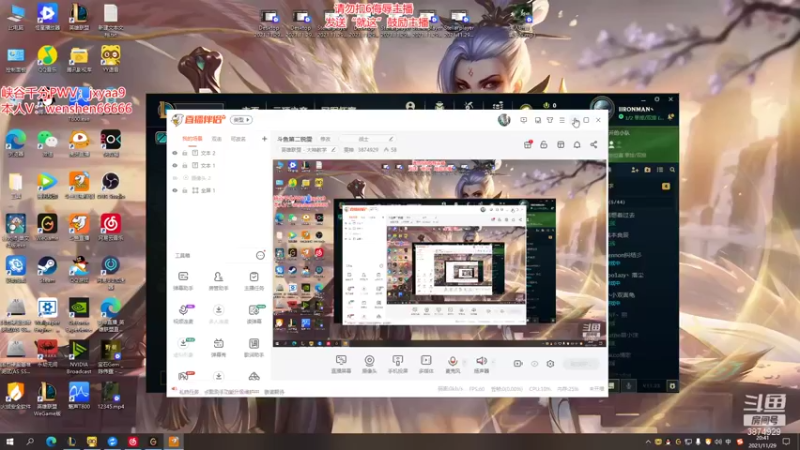Select the first scene tab
The width and height of the screenshot is (800, 450).
192,139
